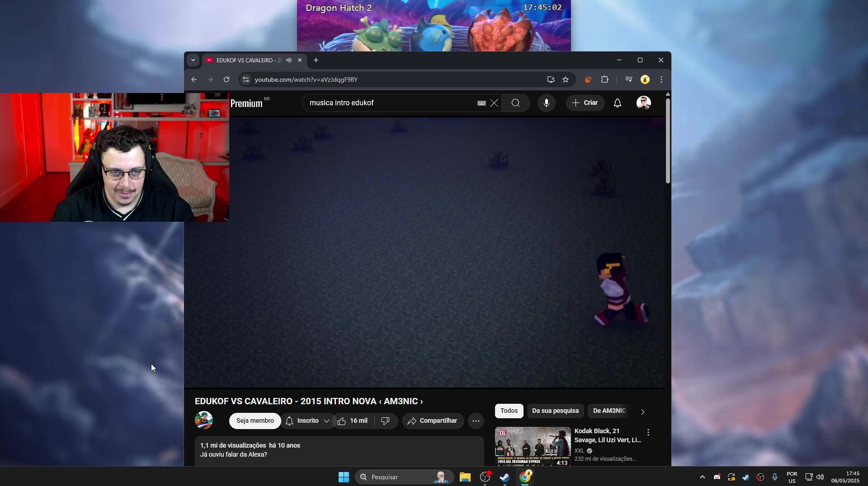868x486 pixels.
Task: Open the Inscrito subscription dropdown
Action: [308, 421]
